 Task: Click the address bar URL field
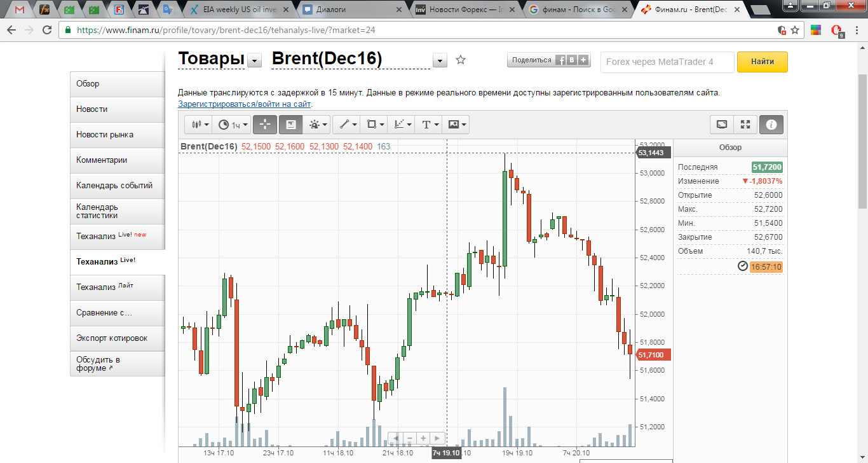(419, 30)
